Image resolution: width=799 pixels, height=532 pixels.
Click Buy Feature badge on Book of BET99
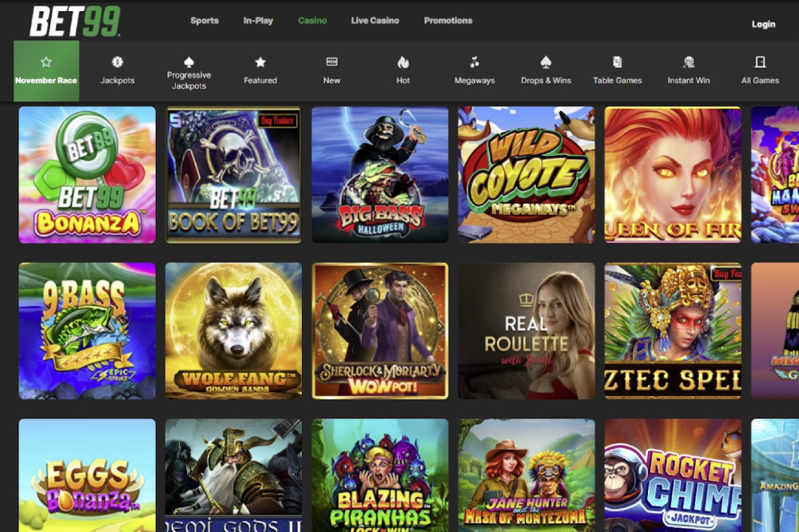(x=277, y=121)
